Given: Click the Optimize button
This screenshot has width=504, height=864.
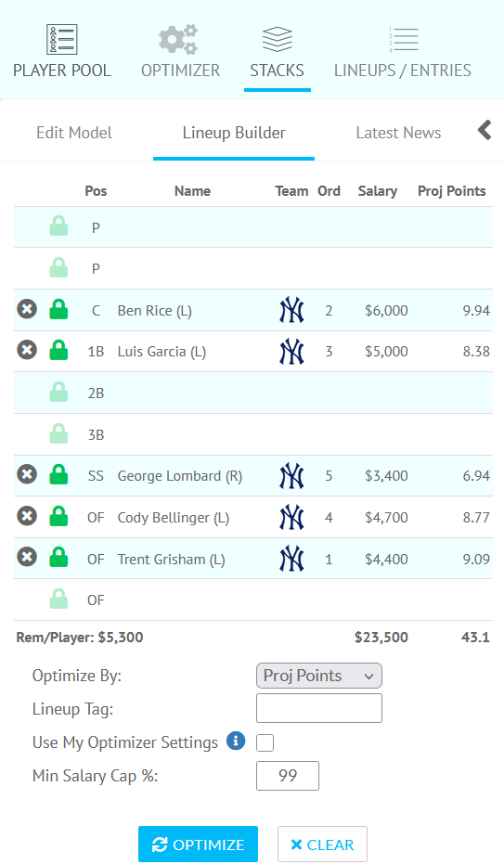Looking at the screenshot, I should (198, 845).
